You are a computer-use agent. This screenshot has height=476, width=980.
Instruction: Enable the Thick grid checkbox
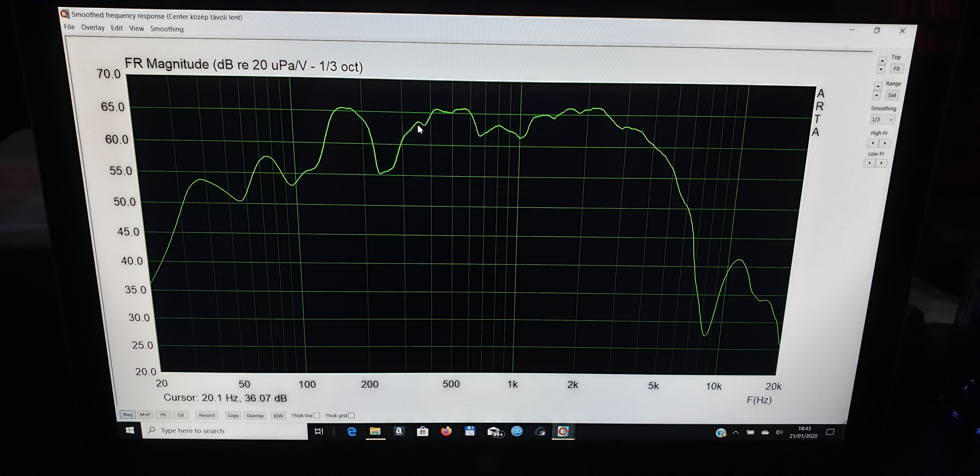point(351,416)
